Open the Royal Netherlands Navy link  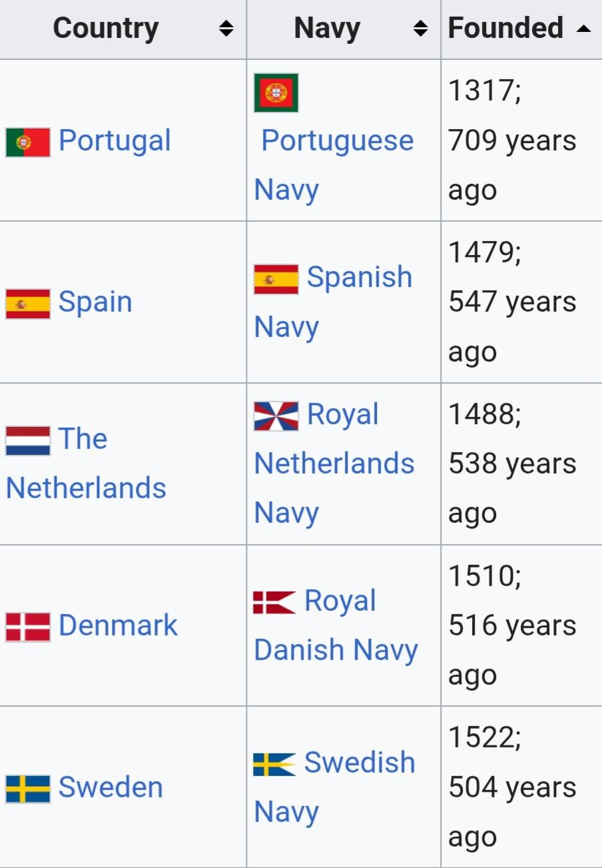pyautogui.click(x=334, y=464)
